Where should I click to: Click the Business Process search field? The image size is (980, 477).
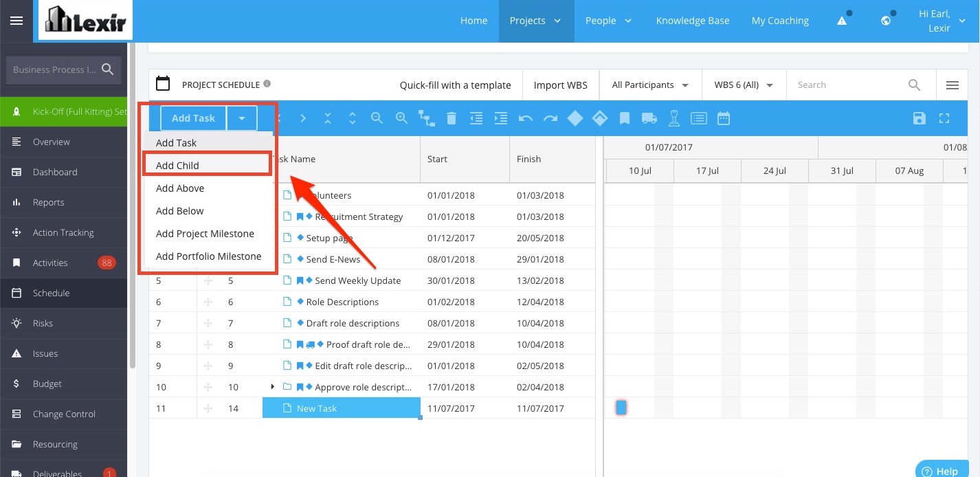pos(63,70)
